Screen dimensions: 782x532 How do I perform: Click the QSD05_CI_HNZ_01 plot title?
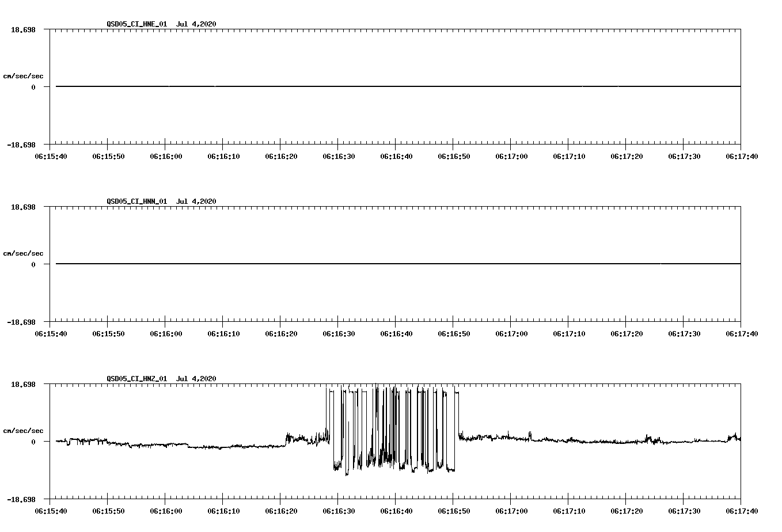point(161,378)
